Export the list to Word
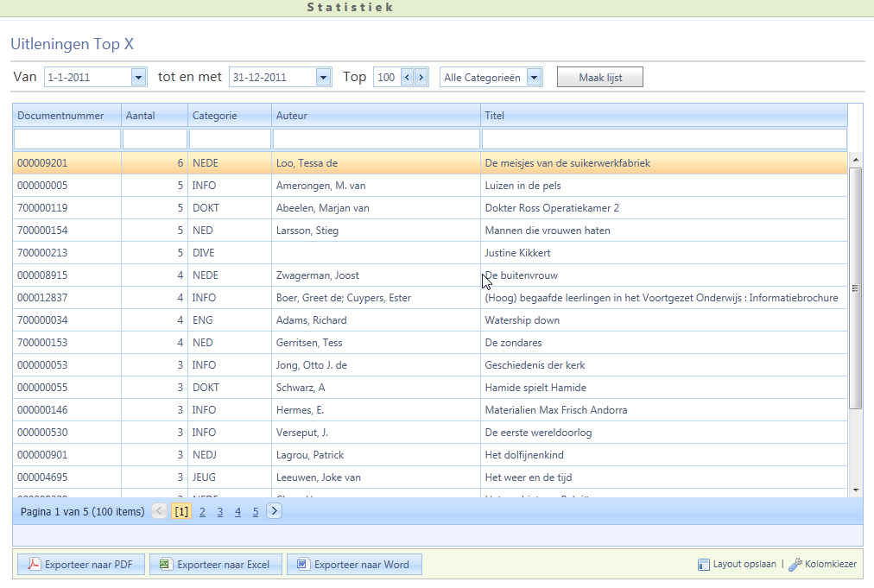The image size is (874, 588). [354, 564]
